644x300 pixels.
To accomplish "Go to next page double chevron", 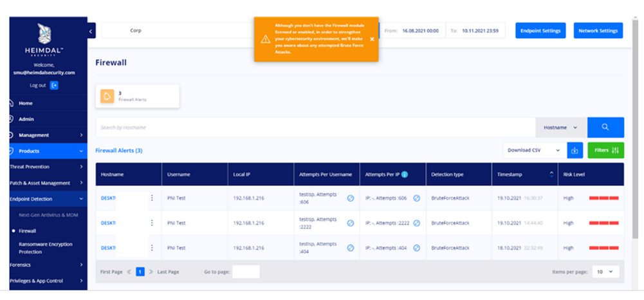I will 151,272.
